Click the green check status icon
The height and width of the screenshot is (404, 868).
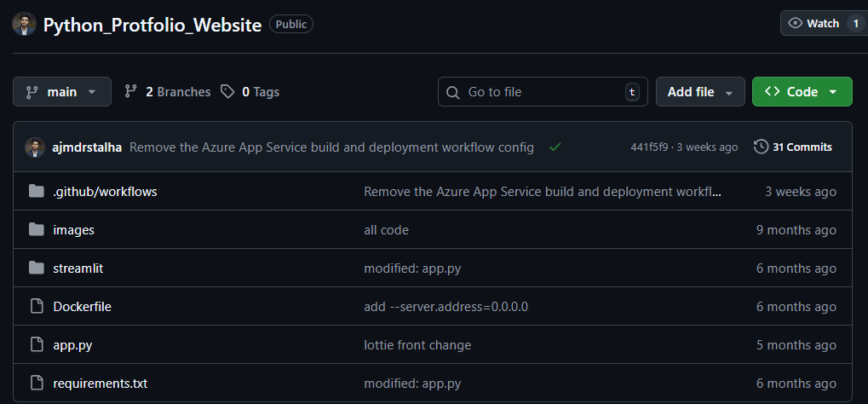pos(555,147)
